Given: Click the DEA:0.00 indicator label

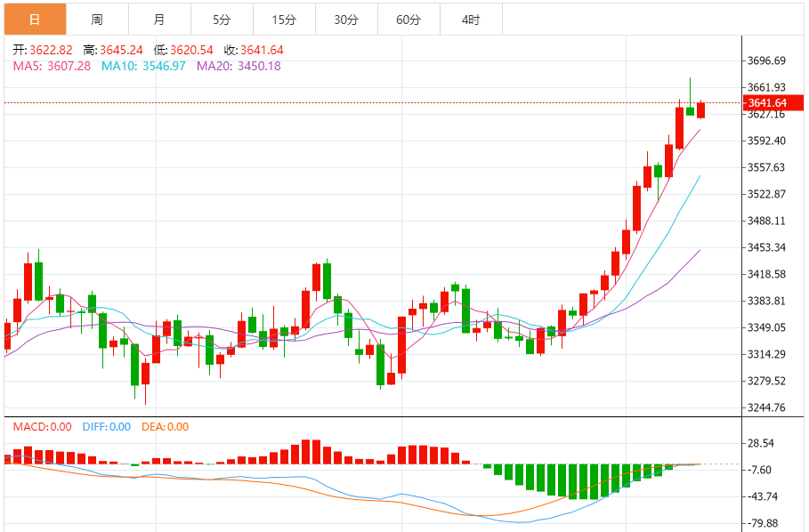Looking at the screenshot, I should point(166,427).
